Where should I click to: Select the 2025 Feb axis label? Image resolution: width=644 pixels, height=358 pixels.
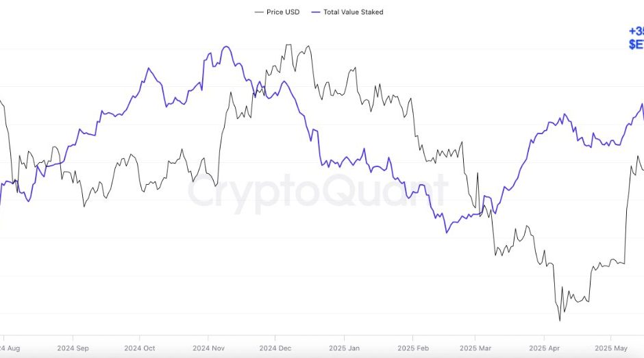coord(412,348)
